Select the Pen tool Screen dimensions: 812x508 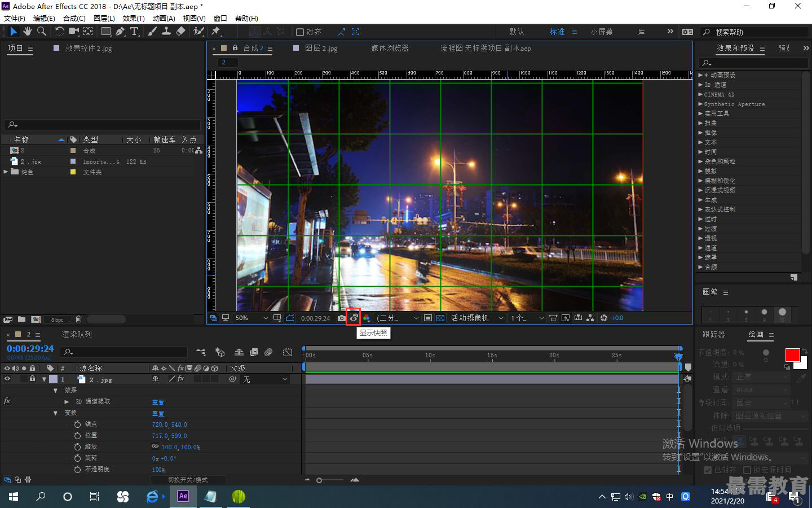(x=120, y=32)
